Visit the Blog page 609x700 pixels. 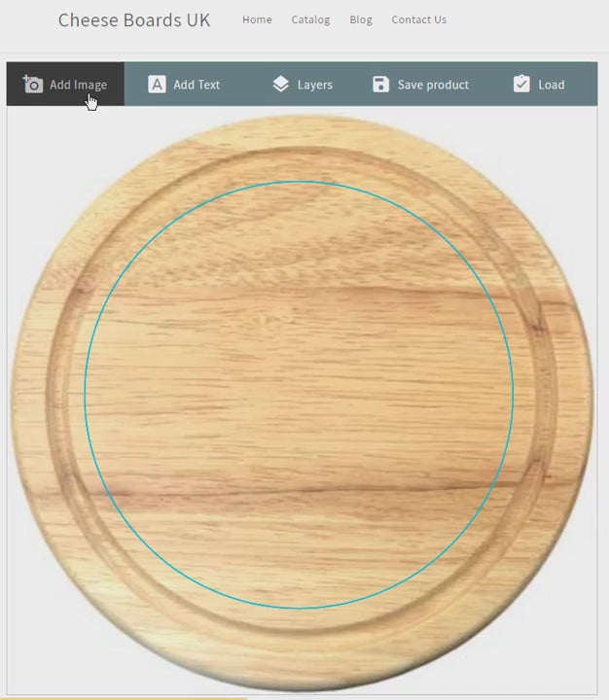(361, 19)
